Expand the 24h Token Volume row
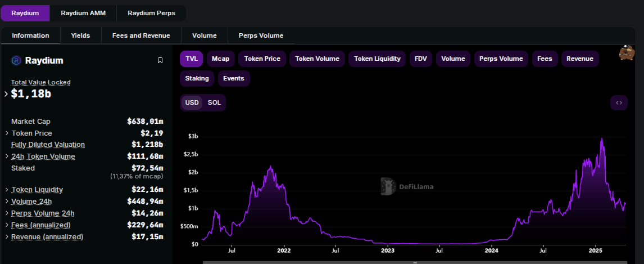Screen dimensions: 644x264 [x=7, y=156]
